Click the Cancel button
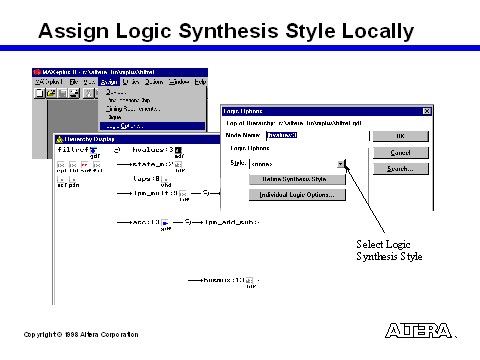Viewport: 480px width, 360px height. tap(400, 153)
